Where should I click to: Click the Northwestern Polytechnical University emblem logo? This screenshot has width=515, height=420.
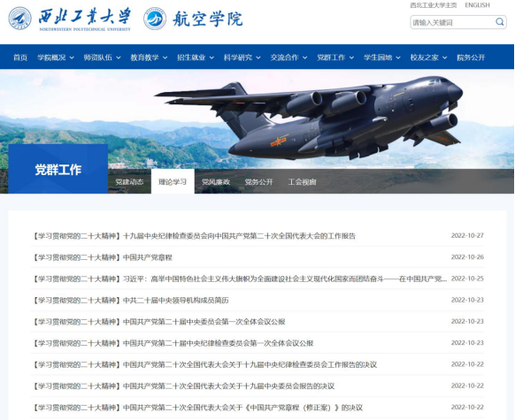coord(20,19)
